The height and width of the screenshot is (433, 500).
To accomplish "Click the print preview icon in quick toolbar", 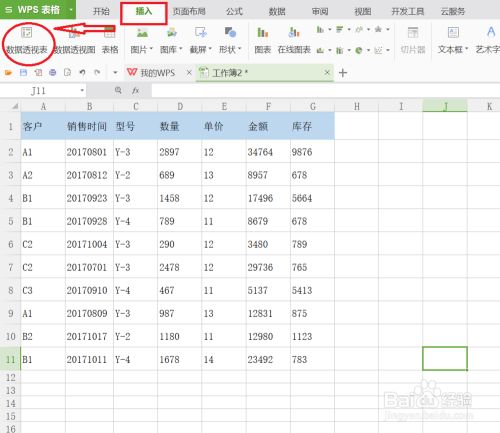I will (x=67, y=72).
